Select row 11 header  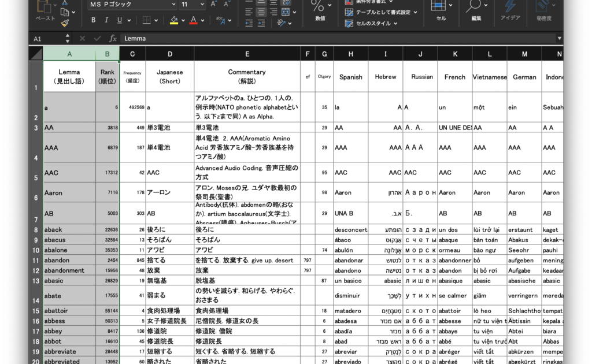pos(36,260)
